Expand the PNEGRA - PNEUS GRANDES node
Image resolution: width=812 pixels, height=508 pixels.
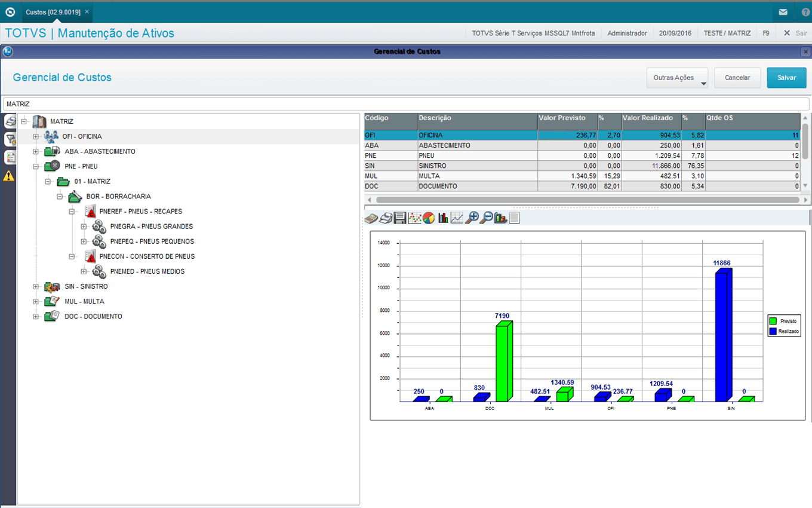(x=84, y=227)
